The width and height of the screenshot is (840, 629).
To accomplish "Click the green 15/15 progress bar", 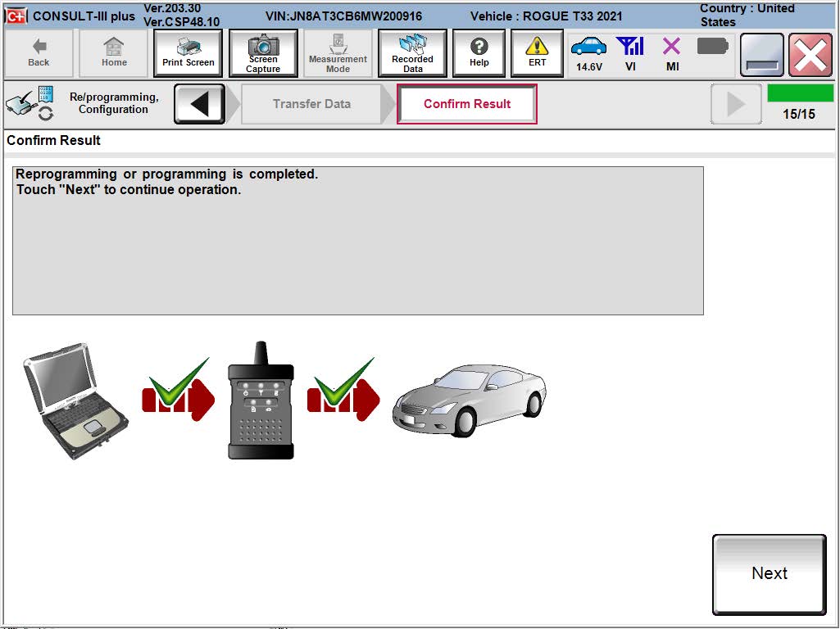I will 800,93.
